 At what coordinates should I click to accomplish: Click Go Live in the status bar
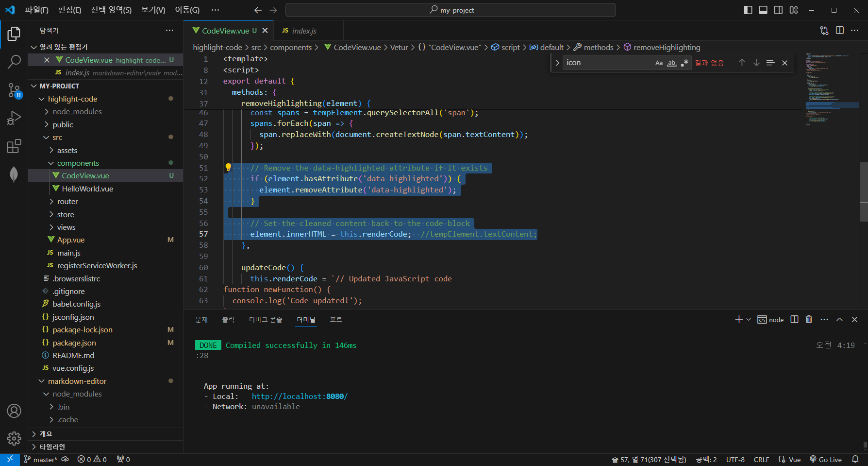[x=826, y=459]
